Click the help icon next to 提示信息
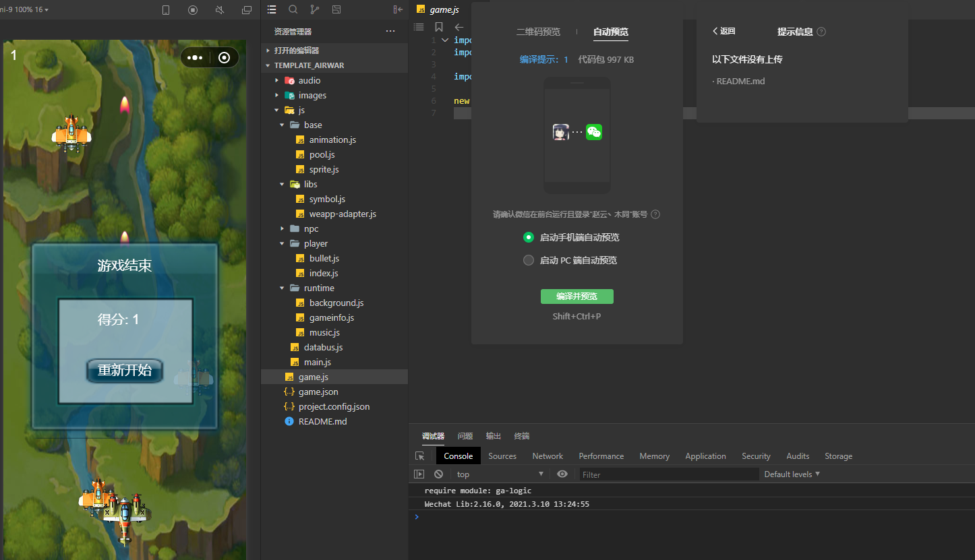Image resolution: width=975 pixels, height=560 pixels. pos(821,32)
